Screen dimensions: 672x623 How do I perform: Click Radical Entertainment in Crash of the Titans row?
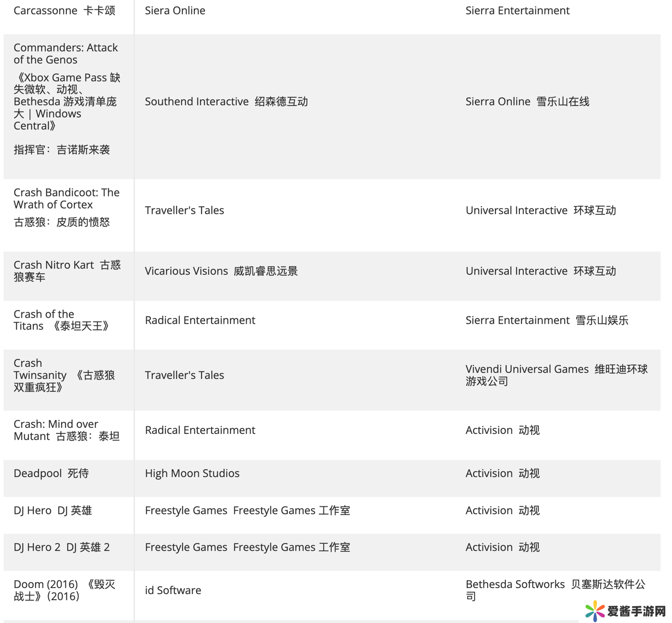(200, 320)
